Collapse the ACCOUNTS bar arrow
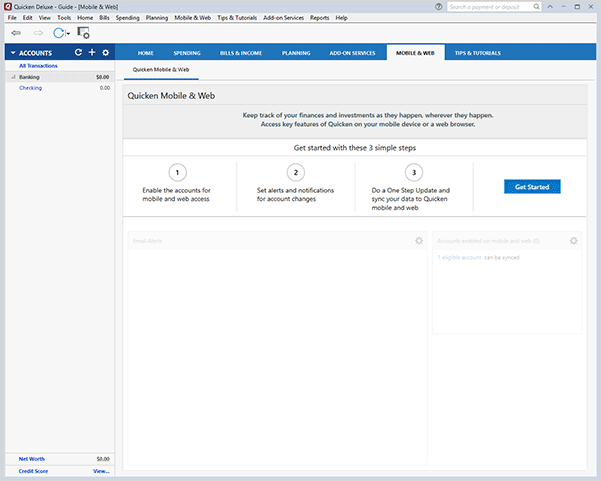Image resolution: width=601 pixels, height=481 pixels. pos(13,53)
